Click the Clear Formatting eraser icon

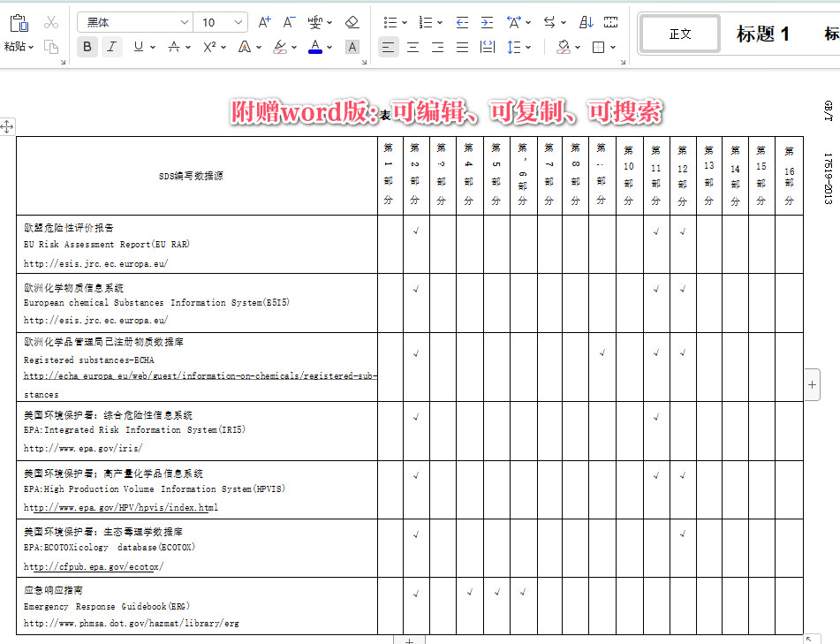click(x=352, y=21)
